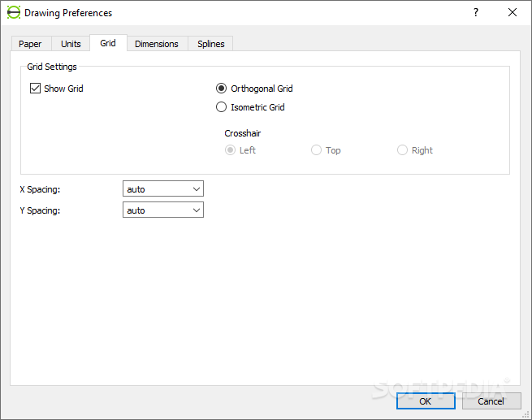Click the X Spacing label

tap(40, 189)
